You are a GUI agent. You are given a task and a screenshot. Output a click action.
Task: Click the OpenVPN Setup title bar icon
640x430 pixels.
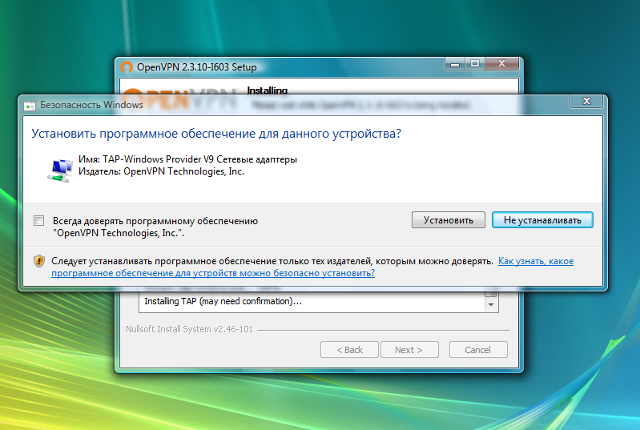127,67
